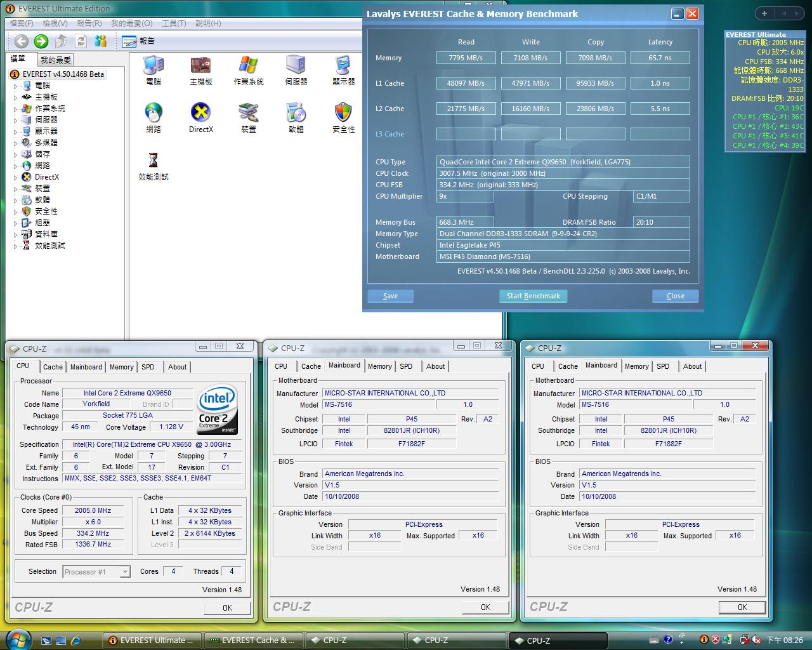The image size is (812, 650).
Task: Click the L2 Cache Latency 5.5 ns field
Action: tap(660, 109)
